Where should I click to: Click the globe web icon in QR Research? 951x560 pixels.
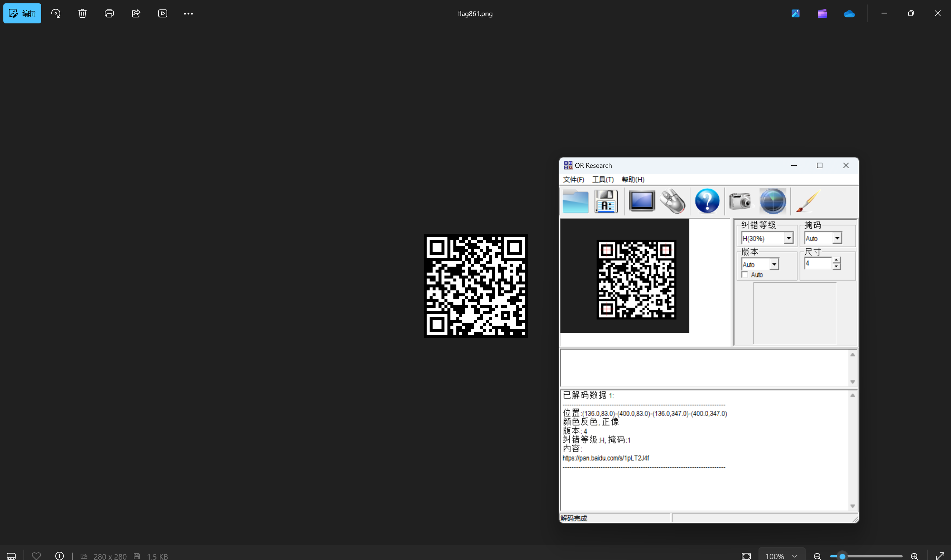click(x=773, y=201)
